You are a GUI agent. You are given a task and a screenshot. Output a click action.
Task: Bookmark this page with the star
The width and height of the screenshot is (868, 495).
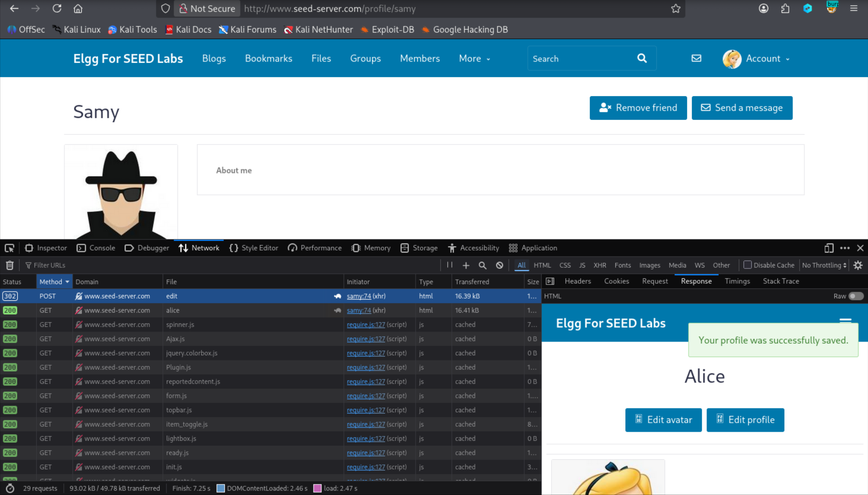click(675, 8)
